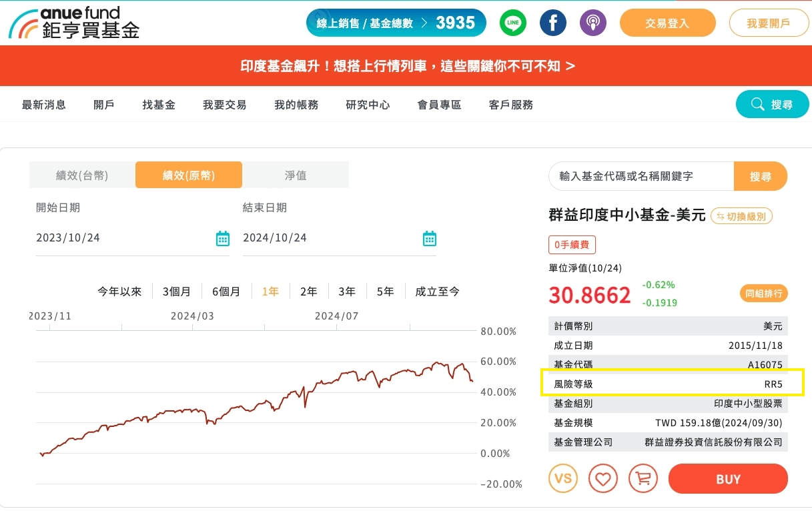Open the 我的帳務 menu
812x511 pixels.
(296, 105)
